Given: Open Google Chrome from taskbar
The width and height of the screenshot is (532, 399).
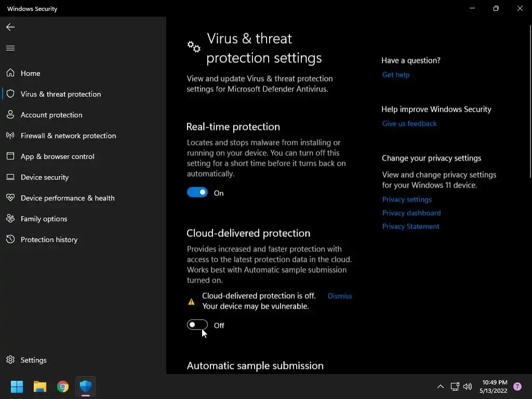Looking at the screenshot, I should (63, 387).
